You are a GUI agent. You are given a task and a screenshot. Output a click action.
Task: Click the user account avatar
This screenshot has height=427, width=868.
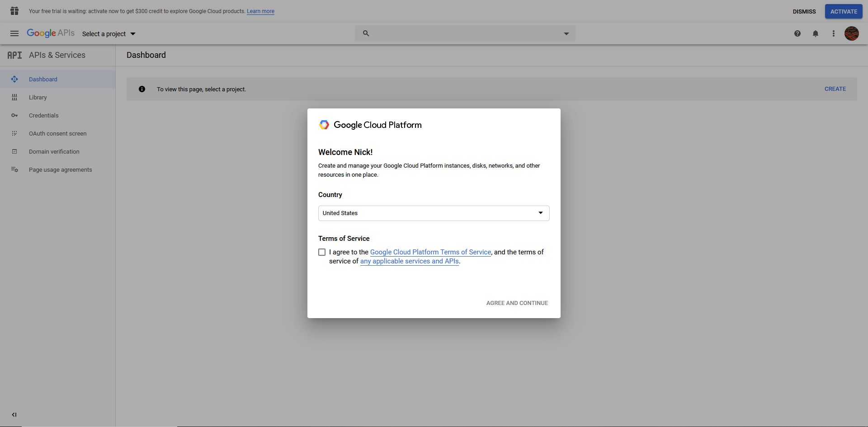(852, 33)
